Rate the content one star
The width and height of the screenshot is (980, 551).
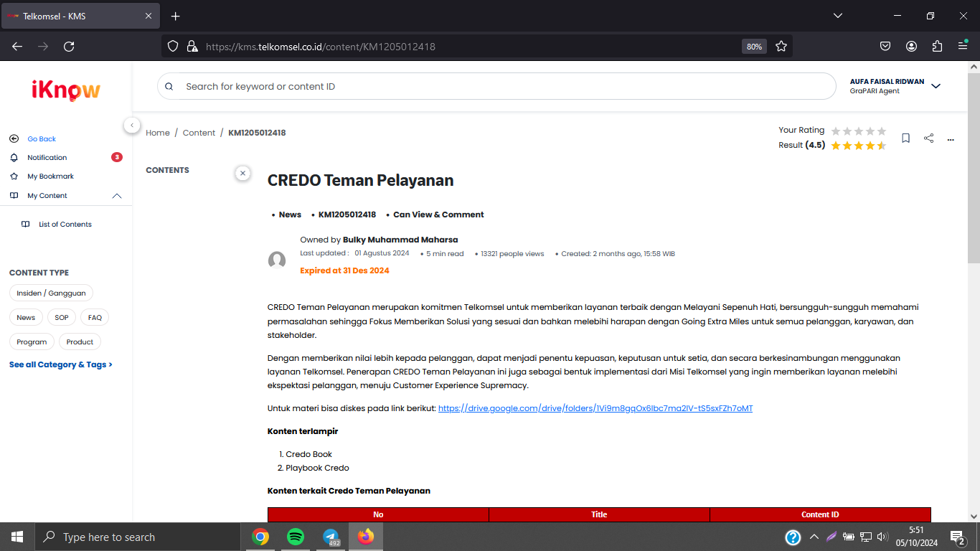coord(836,131)
